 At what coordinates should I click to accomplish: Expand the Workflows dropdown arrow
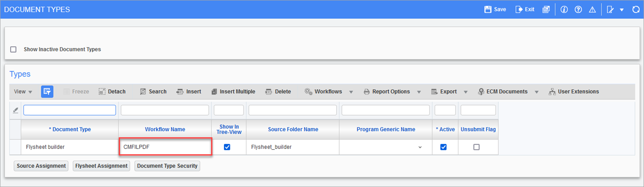(351, 92)
